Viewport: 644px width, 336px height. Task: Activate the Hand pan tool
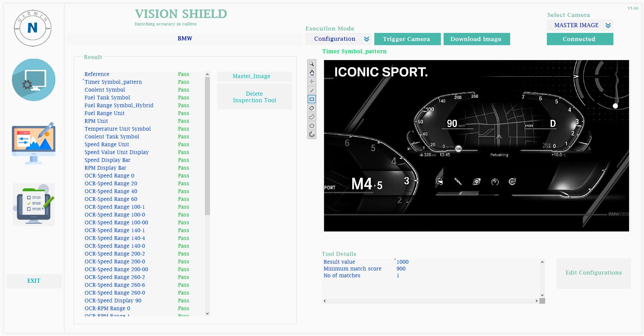pyautogui.click(x=311, y=73)
